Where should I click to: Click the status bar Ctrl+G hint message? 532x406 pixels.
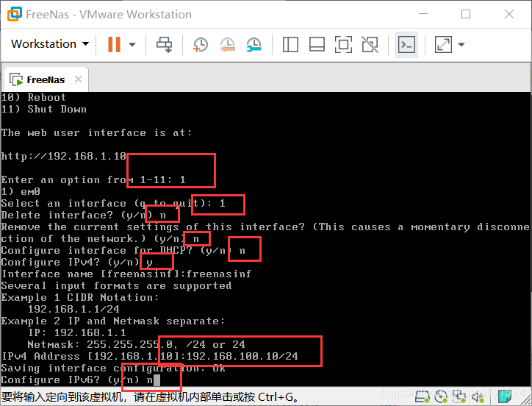point(151,397)
